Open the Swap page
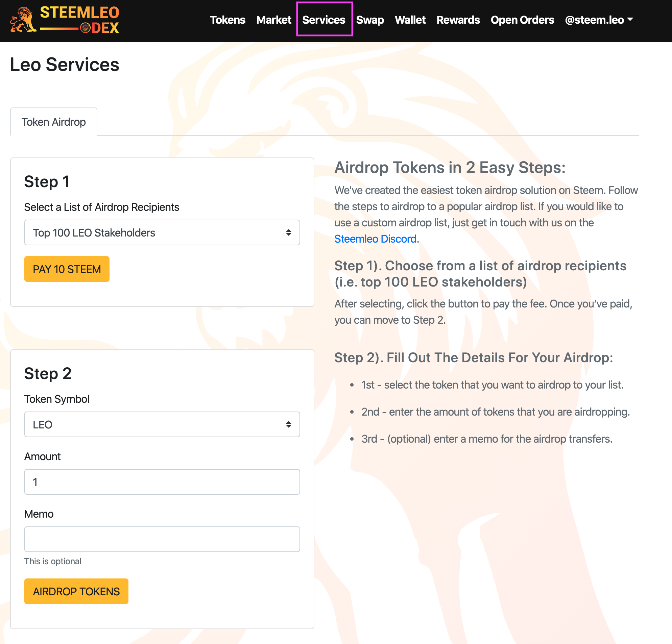672x644 pixels. click(370, 20)
